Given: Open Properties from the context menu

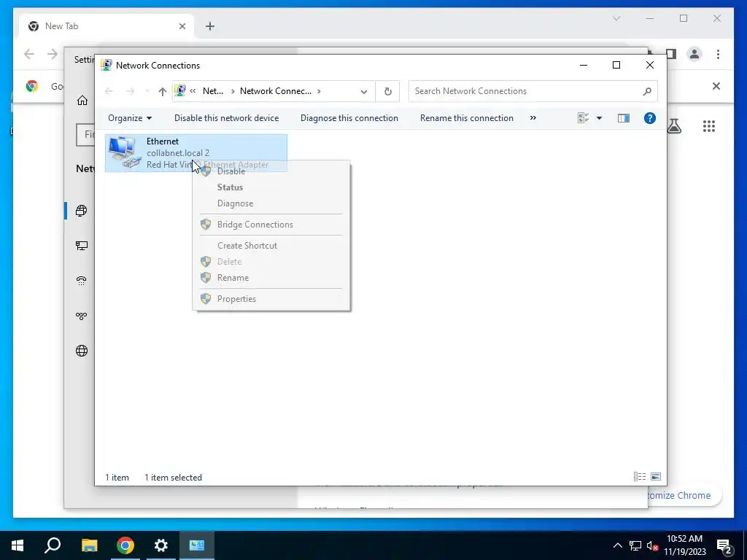Looking at the screenshot, I should 237,298.
